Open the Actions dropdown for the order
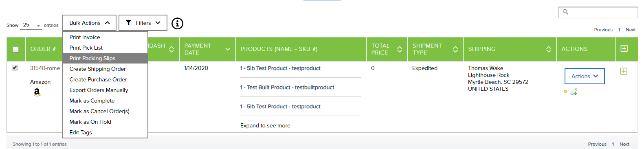This screenshot has width=644, height=149. pyautogui.click(x=585, y=76)
